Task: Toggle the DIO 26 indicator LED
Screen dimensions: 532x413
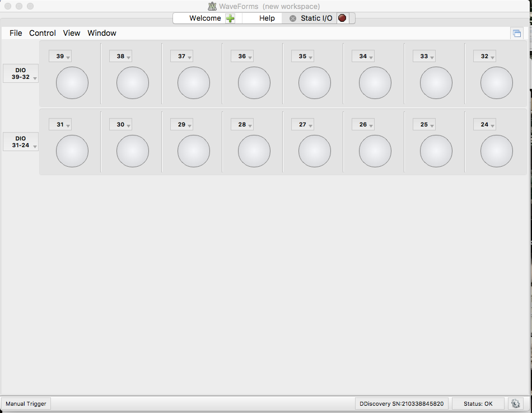Action: coord(375,151)
